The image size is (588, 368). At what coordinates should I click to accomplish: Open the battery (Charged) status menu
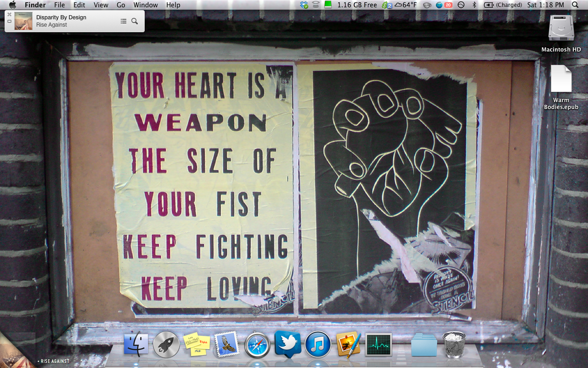pyautogui.click(x=503, y=5)
